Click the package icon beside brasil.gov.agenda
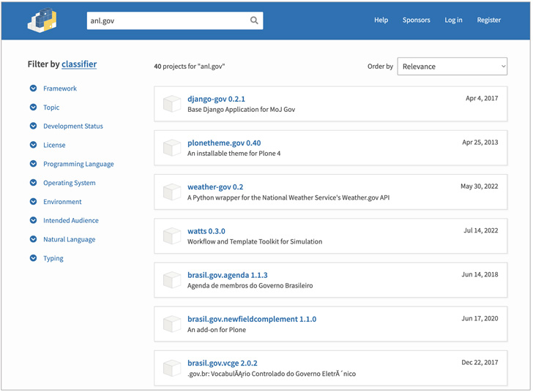Viewport: 533px width, 392px height. click(172, 279)
